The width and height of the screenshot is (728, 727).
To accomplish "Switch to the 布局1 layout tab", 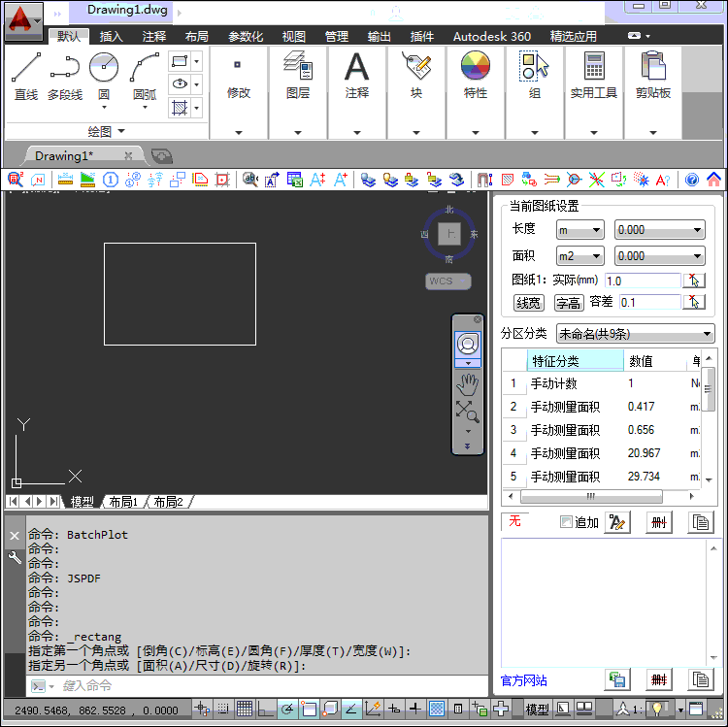I will (123, 502).
